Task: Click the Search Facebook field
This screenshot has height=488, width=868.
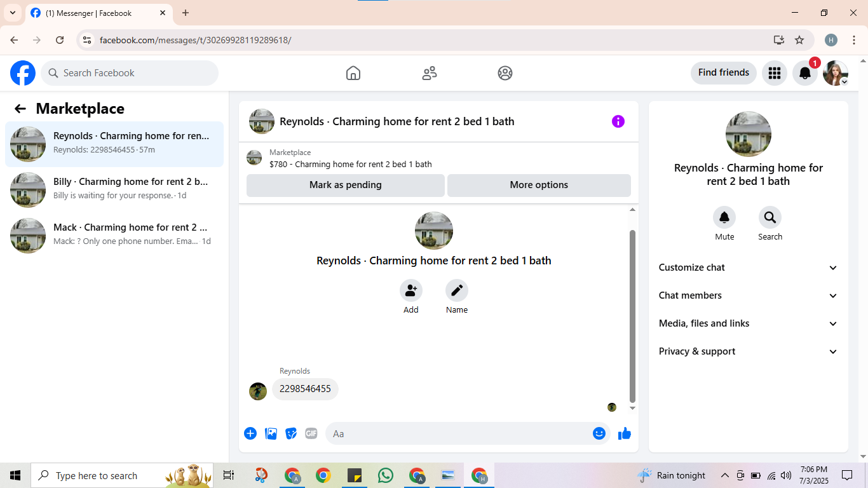Action: (130, 73)
